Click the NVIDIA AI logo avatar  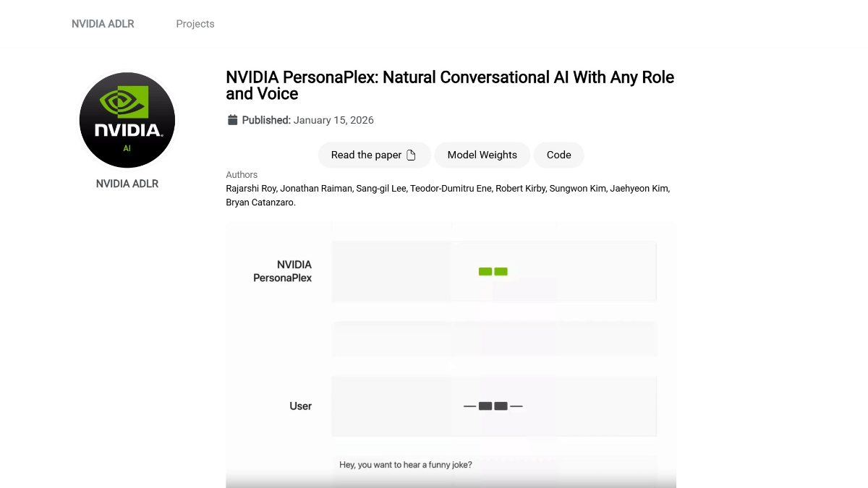tap(127, 120)
